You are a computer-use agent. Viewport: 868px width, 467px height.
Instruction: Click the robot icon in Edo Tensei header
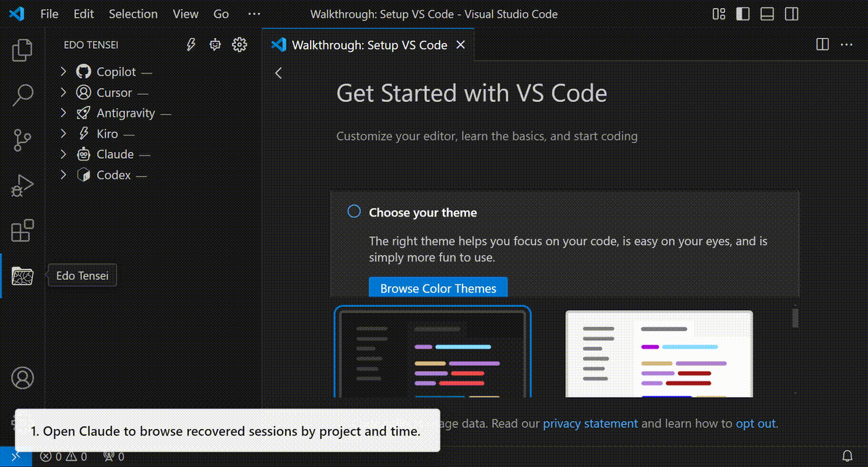coord(215,45)
